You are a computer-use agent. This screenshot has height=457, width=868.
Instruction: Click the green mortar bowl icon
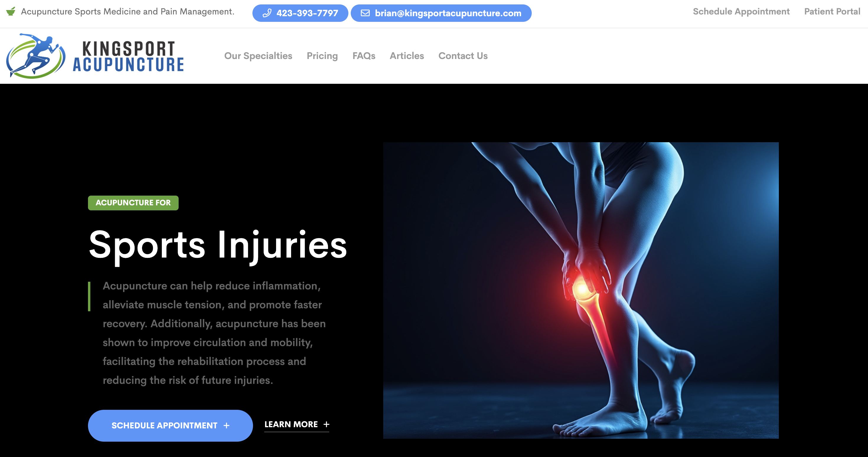point(11,12)
